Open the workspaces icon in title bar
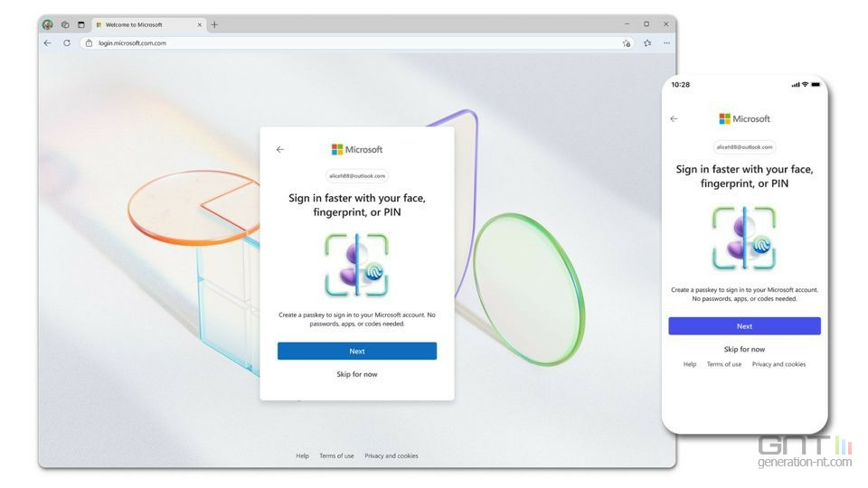The width and height of the screenshot is (868, 488). pyautogui.click(x=65, y=24)
